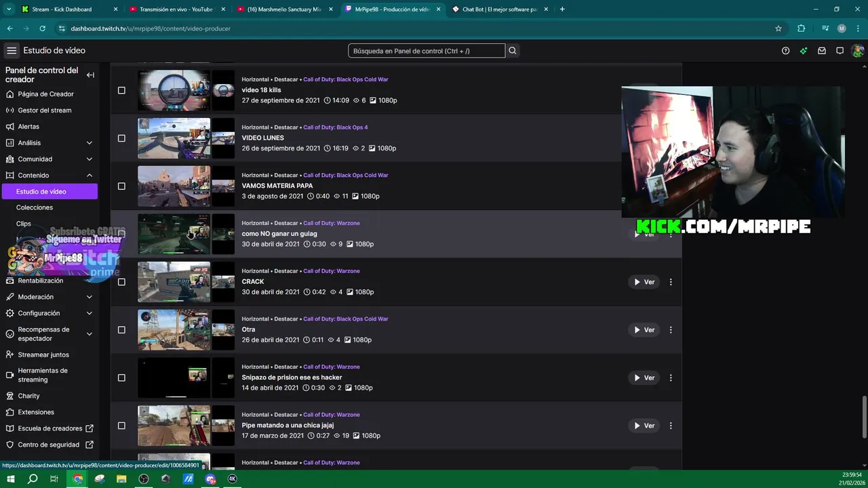The width and height of the screenshot is (868, 488).
Task: Open the tab search dropdown in Chrome
Action: click(9, 9)
